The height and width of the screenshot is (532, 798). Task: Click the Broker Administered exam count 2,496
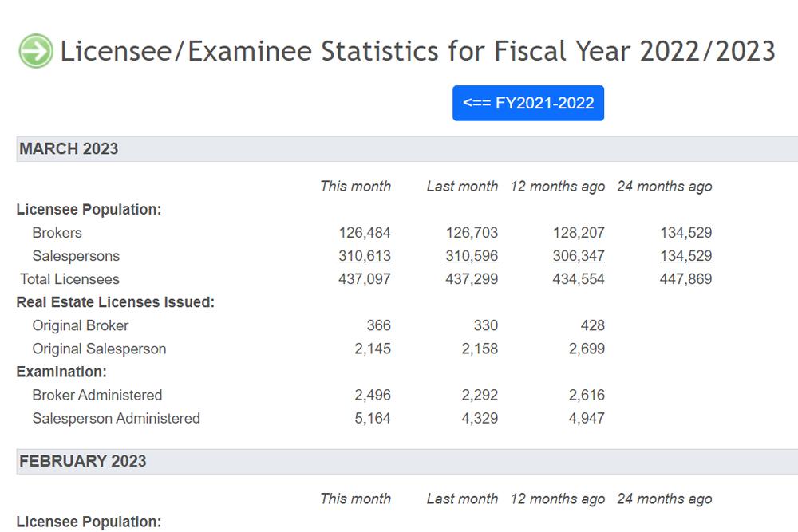(x=373, y=395)
